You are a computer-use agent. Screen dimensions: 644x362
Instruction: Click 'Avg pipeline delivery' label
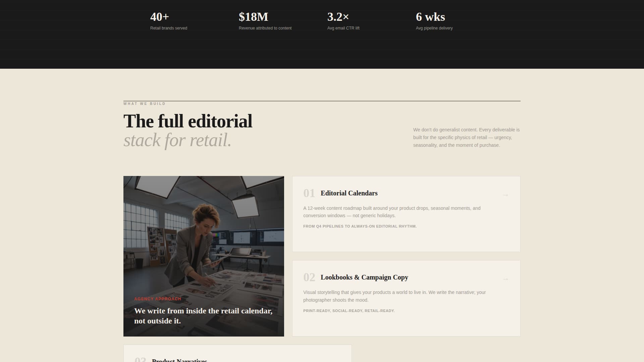point(434,28)
